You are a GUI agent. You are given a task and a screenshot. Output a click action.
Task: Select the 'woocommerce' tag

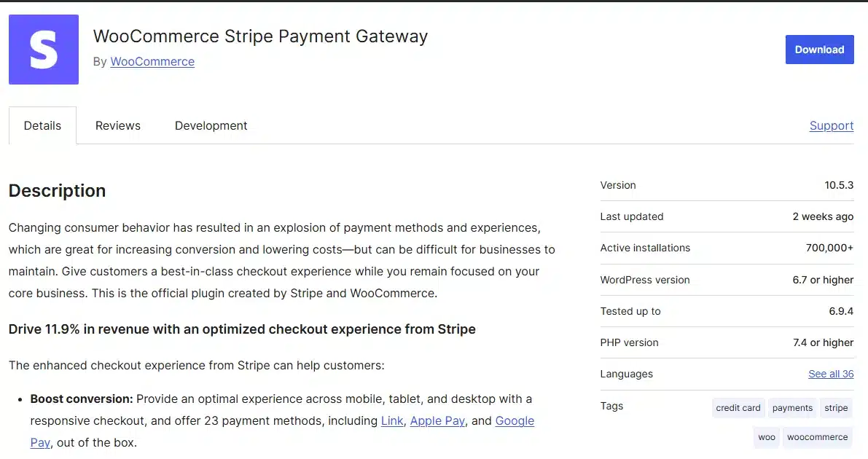click(x=817, y=437)
